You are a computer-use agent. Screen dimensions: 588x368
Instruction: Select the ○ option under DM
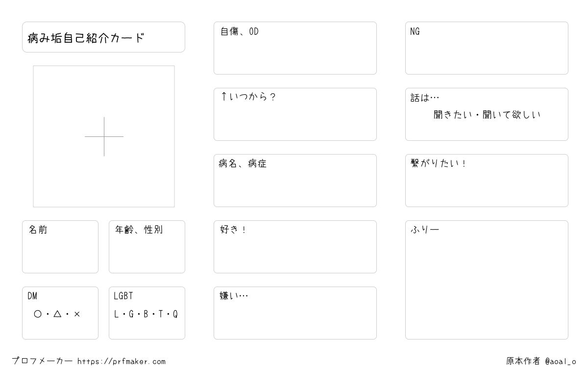click(x=38, y=314)
